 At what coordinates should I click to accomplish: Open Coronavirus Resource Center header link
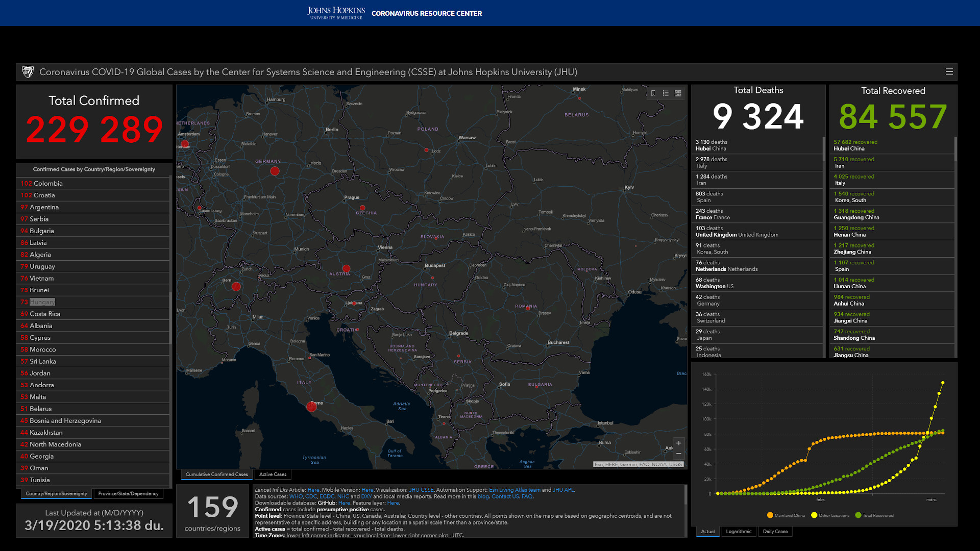click(426, 13)
